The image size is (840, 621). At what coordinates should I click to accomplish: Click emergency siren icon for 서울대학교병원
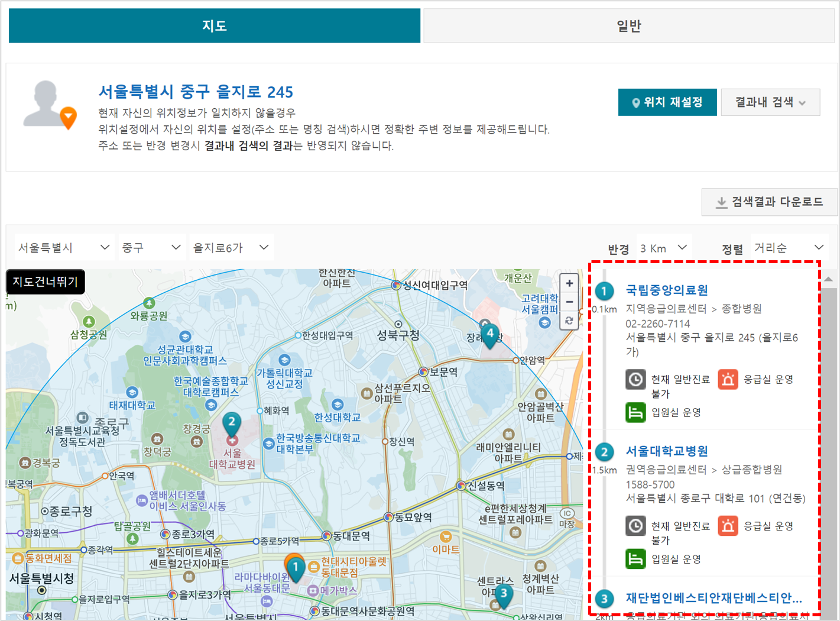pos(728,526)
